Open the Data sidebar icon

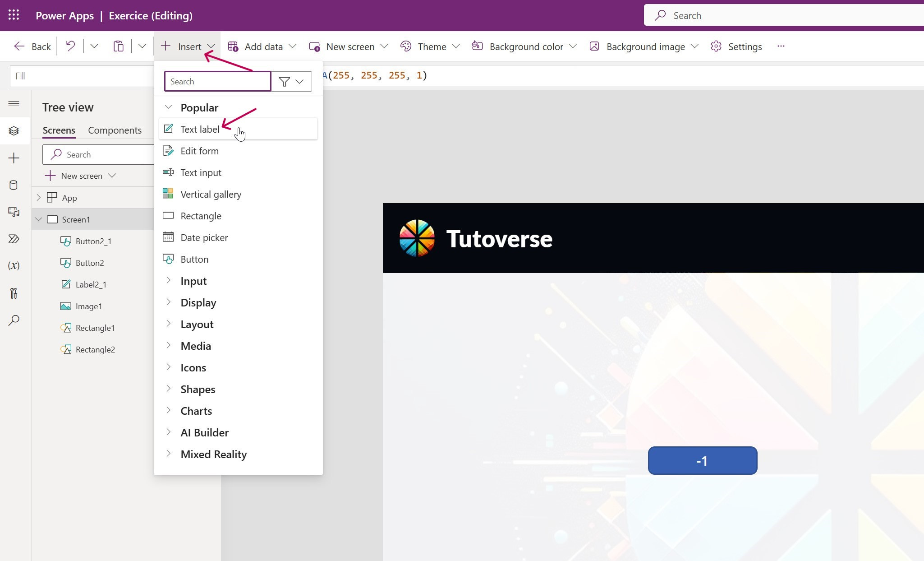point(14,185)
